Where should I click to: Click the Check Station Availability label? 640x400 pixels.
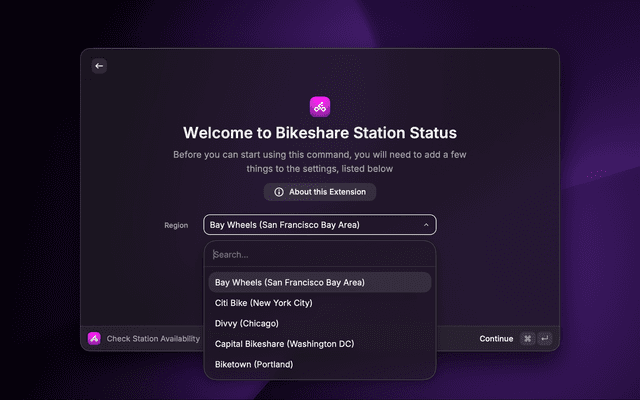[x=153, y=339]
